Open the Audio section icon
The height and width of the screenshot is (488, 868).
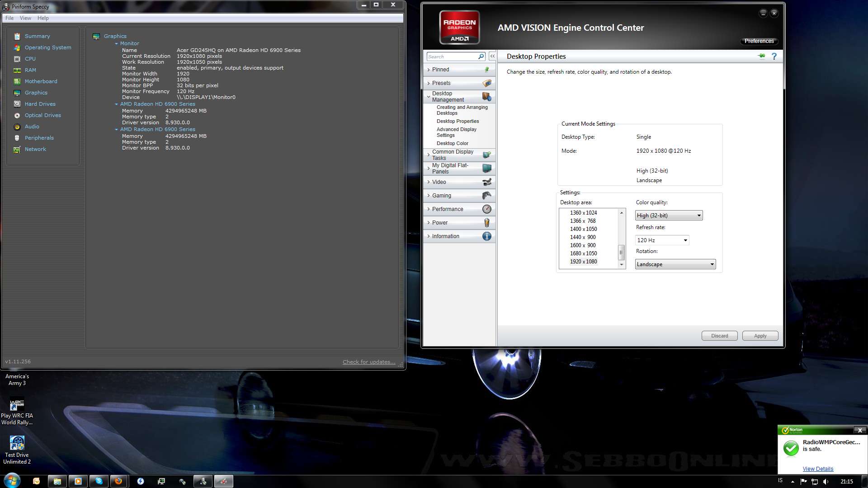pos(17,127)
